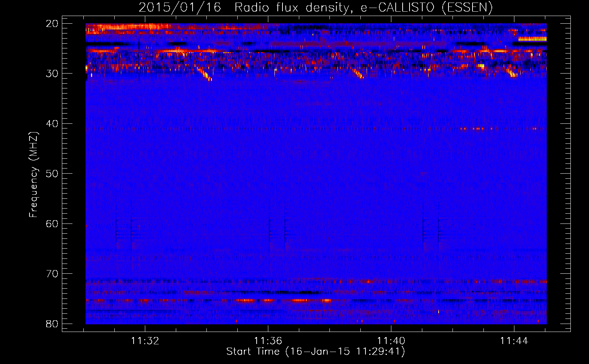The height and width of the screenshot is (364, 589).
Task: Click the 80 frequency tick label
Action: point(52,324)
